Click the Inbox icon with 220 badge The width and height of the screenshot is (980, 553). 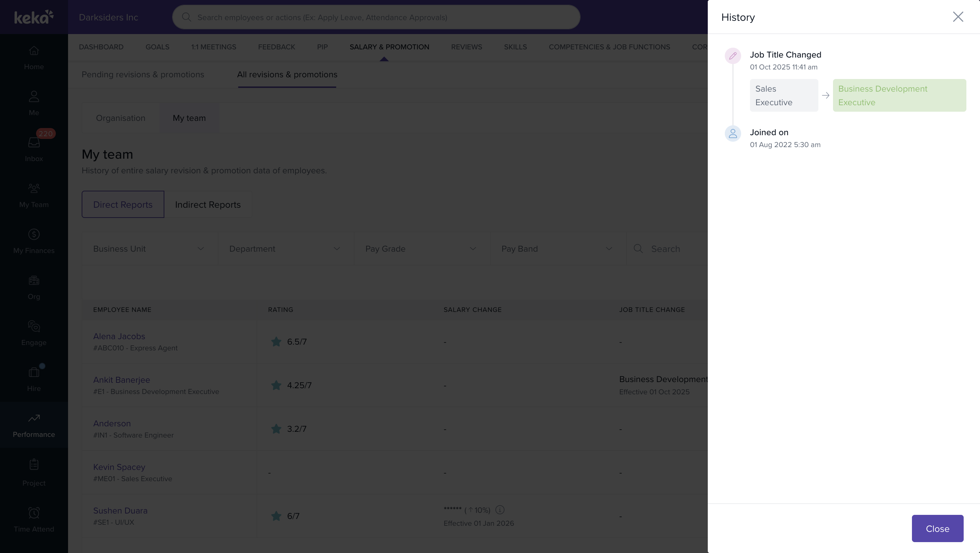point(34,142)
